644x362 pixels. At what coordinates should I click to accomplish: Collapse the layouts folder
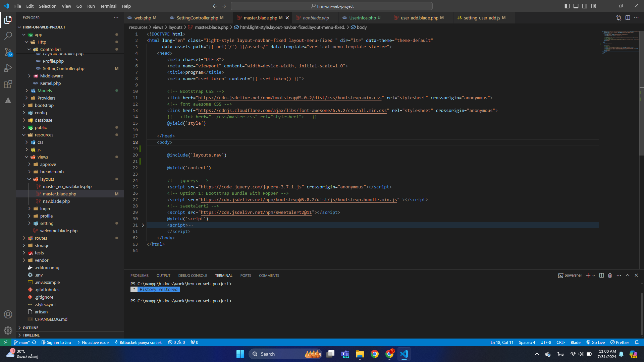click(x=47, y=179)
